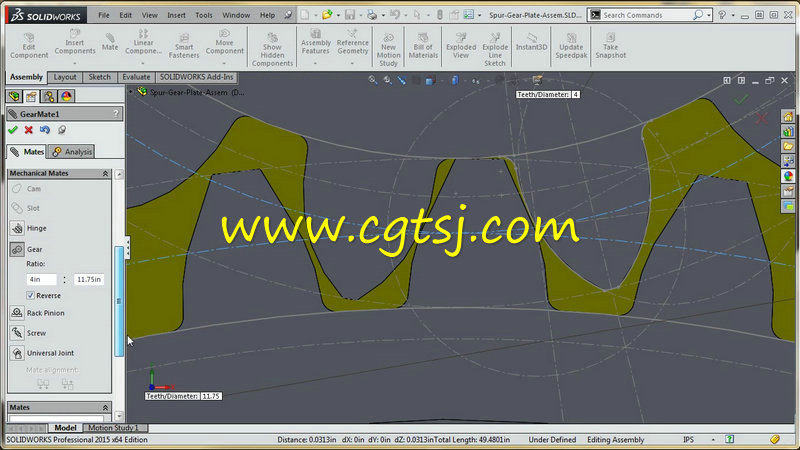Image resolution: width=800 pixels, height=450 pixels.
Task: Click Zoom to Fit in view toolbar
Action: (373, 80)
